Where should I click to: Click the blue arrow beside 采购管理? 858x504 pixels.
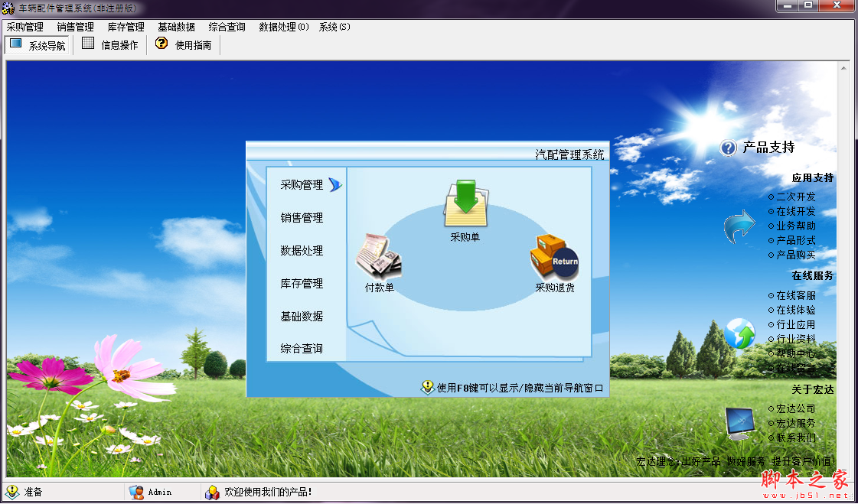point(335,184)
